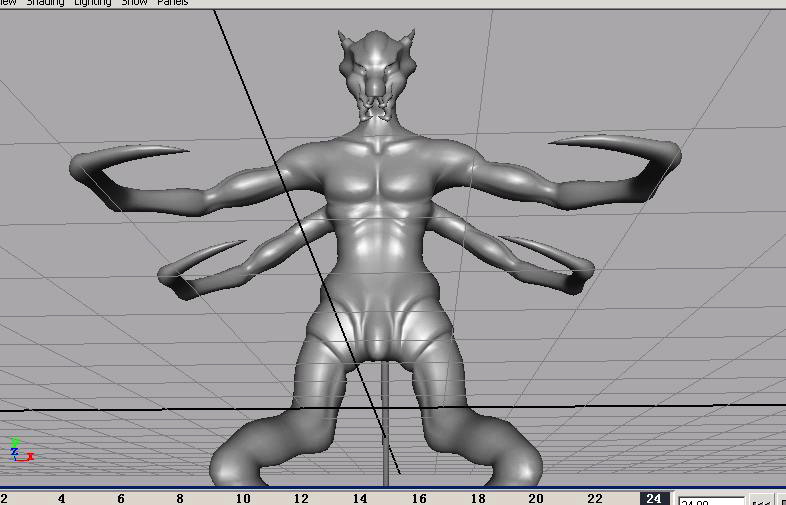Focus the current frame field showing 24.00

[x=711, y=501]
